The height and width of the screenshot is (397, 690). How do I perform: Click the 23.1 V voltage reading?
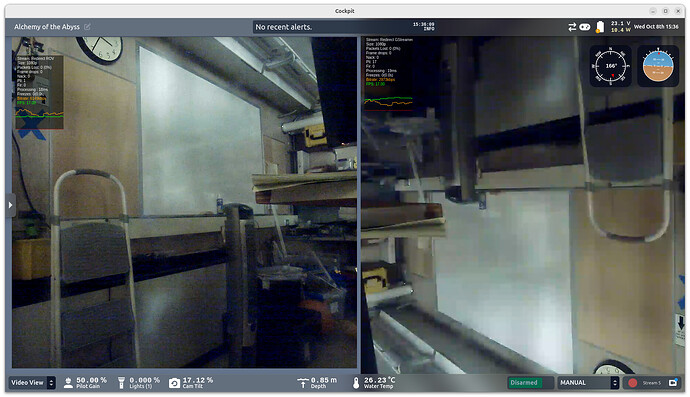coord(620,23)
